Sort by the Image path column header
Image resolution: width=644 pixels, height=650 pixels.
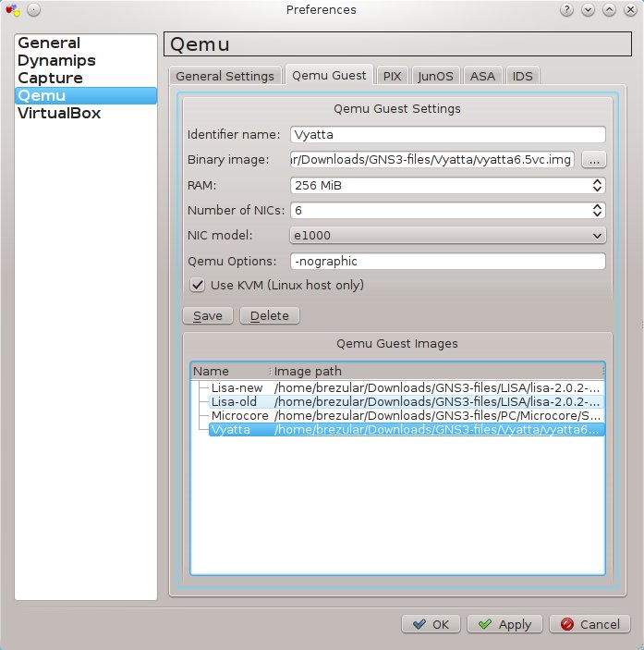click(437, 371)
